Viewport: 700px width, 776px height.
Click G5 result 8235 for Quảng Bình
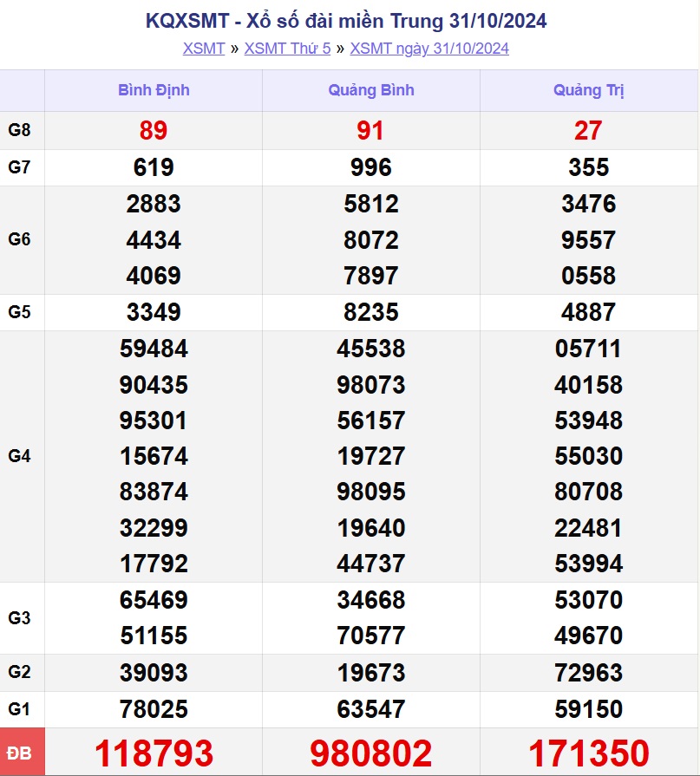pyautogui.click(x=371, y=312)
